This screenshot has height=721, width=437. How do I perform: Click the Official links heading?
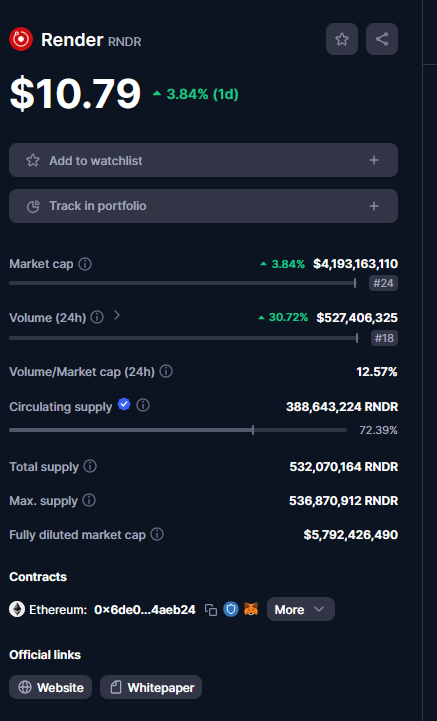pyautogui.click(x=45, y=655)
